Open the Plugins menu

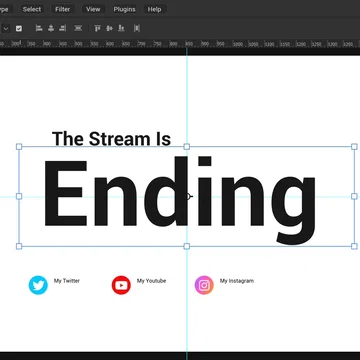tap(124, 9)
